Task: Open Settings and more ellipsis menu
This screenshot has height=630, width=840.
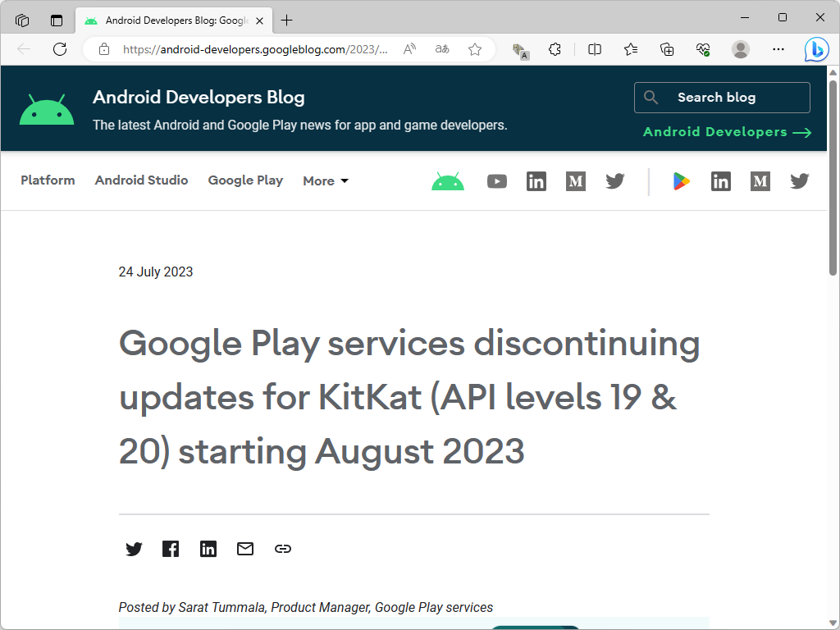Action: tap(778, 49)
